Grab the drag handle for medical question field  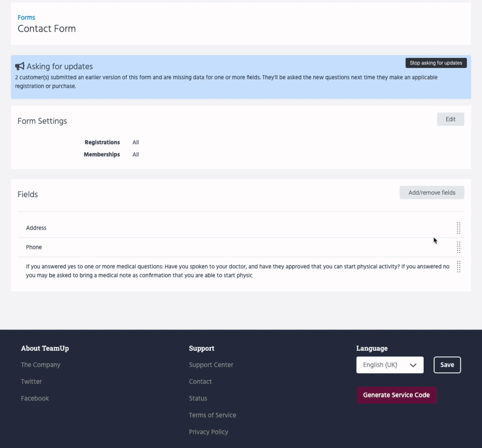pos(458,266)
